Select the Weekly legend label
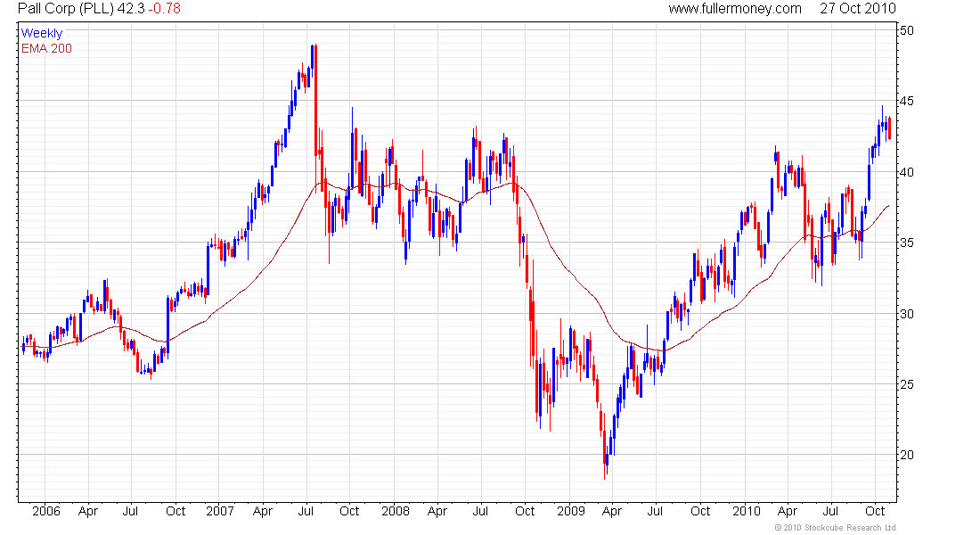The image size is (980, 535). pyautogui.click(x=42, y=33)
